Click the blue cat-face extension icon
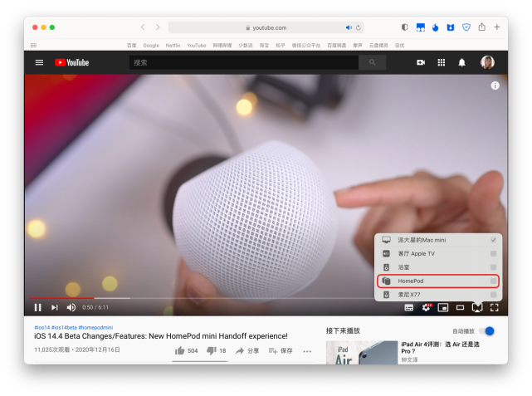The width and height of the screenshot is (532, 396). click(x=451, y=27)
